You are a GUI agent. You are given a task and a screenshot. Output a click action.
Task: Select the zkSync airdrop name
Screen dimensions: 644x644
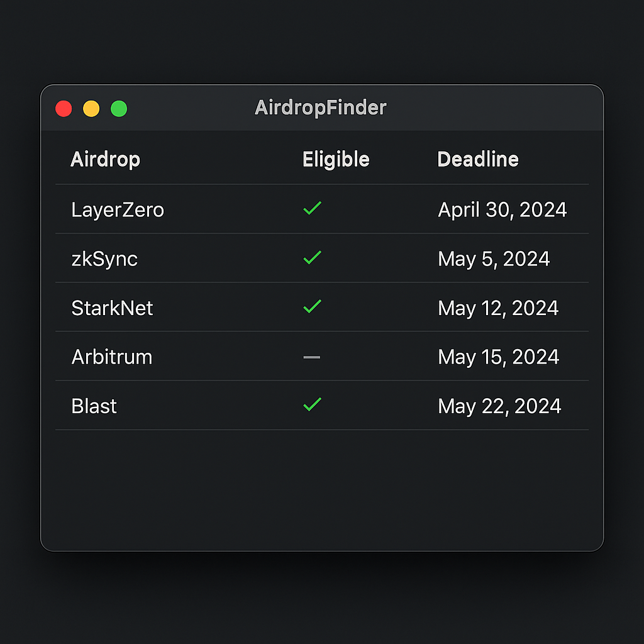point(104,259)
